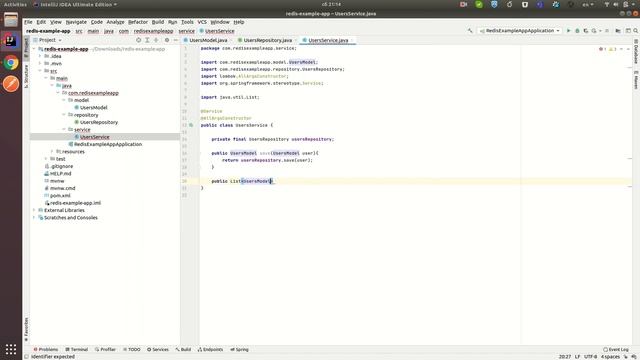
Task: Open the Database tool window stripe
Action: [x=636, y=51]
